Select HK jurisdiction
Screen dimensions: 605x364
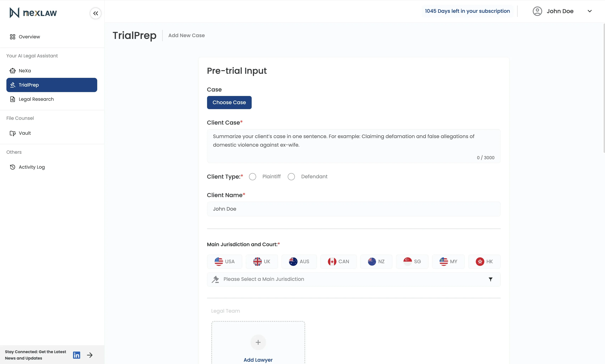coord(484,261)
